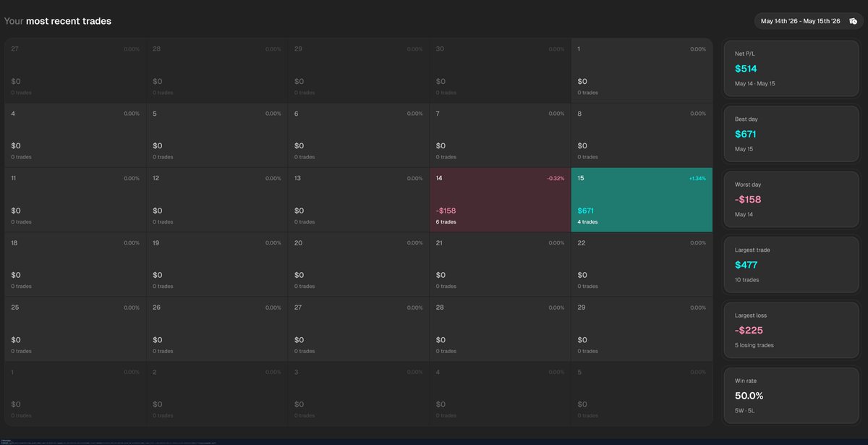
Task: Select the dimmed day 2 cell of next month
Action: click(x=217, y=394)
